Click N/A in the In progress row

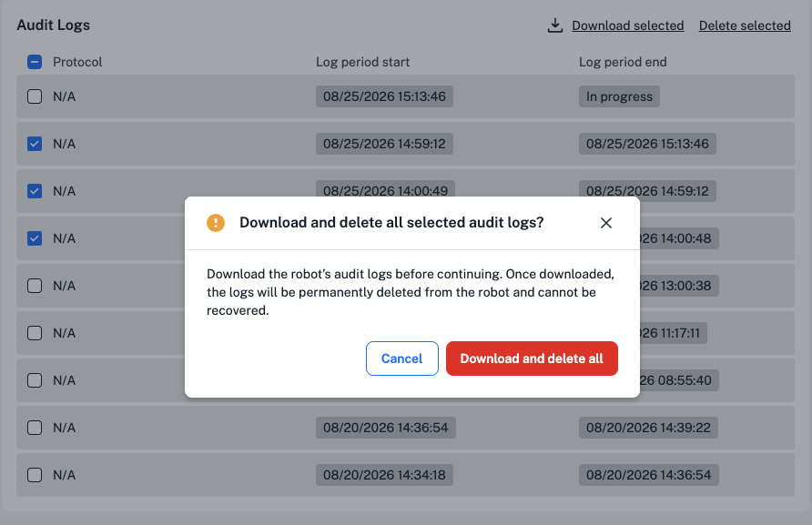[x=65, y=96]
